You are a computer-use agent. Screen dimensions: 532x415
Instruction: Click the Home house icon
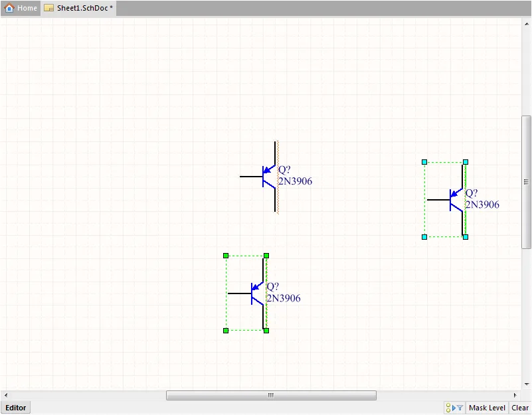9,7
